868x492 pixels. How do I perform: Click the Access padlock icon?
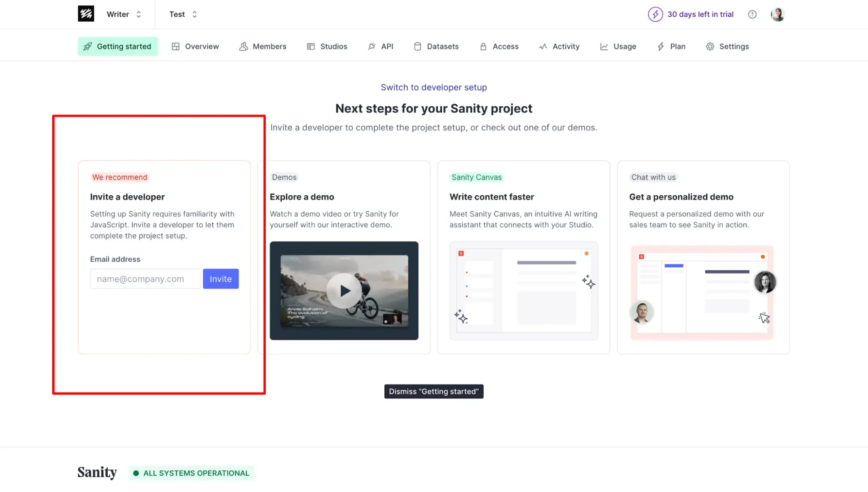pos(483,46)
